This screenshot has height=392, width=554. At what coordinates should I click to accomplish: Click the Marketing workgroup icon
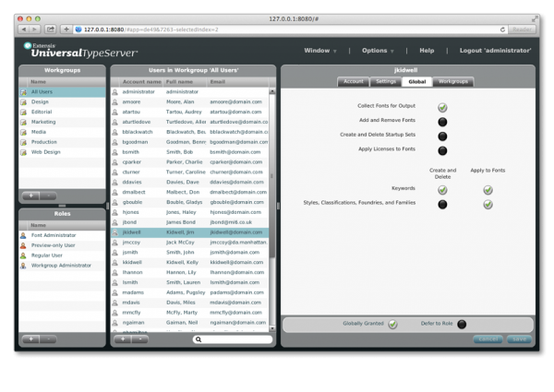point(24,122)
